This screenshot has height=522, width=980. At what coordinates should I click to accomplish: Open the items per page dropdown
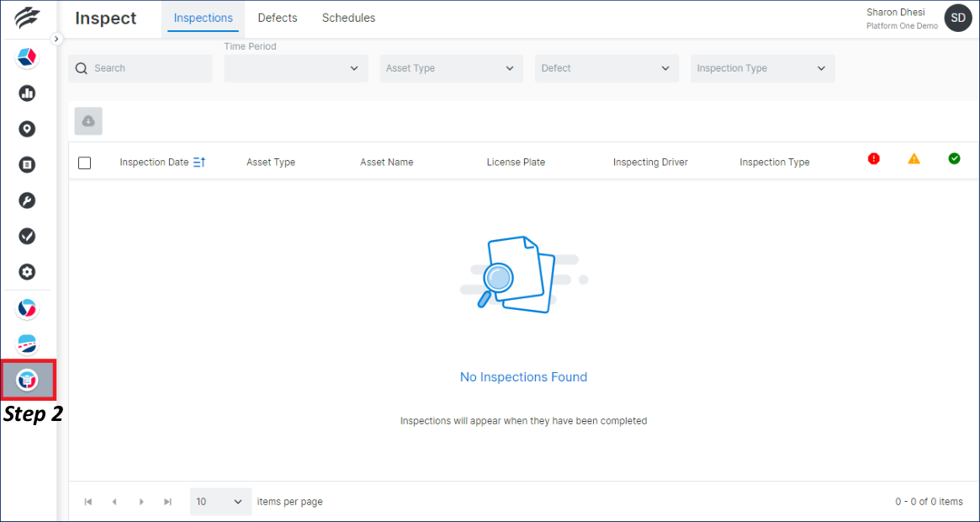[220, 501]
